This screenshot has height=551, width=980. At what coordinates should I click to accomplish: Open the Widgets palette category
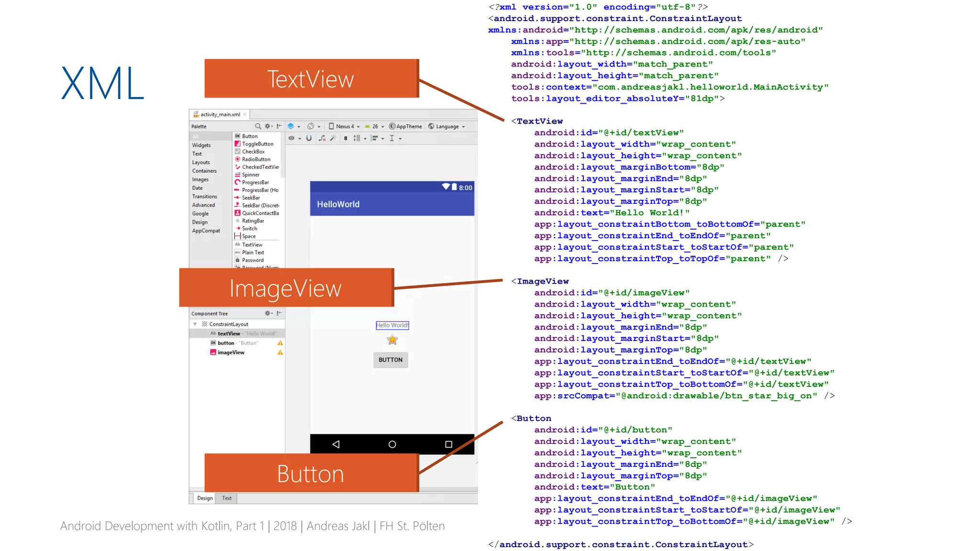click(201, 145)
